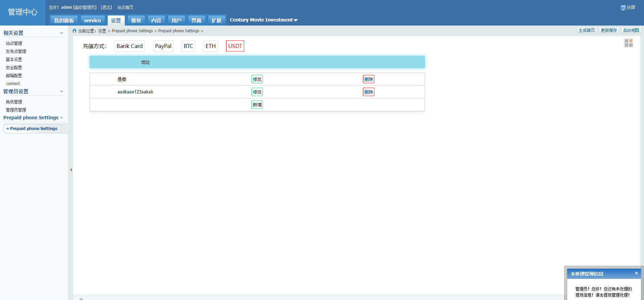Switch to the service tab

93,20
